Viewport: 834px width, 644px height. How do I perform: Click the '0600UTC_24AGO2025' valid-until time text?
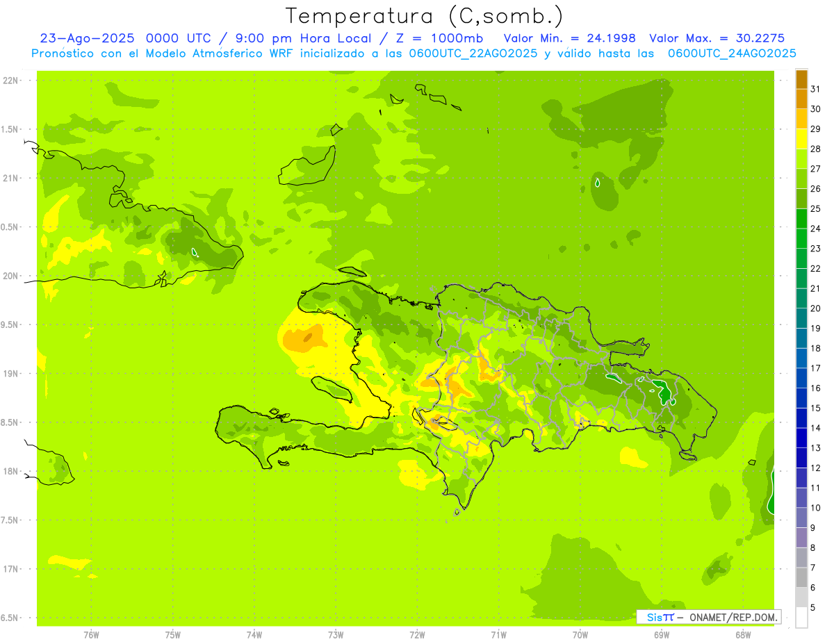[732, 53]
